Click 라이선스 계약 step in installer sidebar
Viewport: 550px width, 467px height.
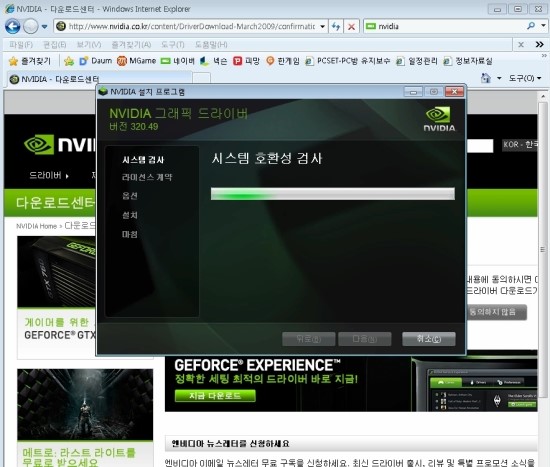(x=147, y=177)
